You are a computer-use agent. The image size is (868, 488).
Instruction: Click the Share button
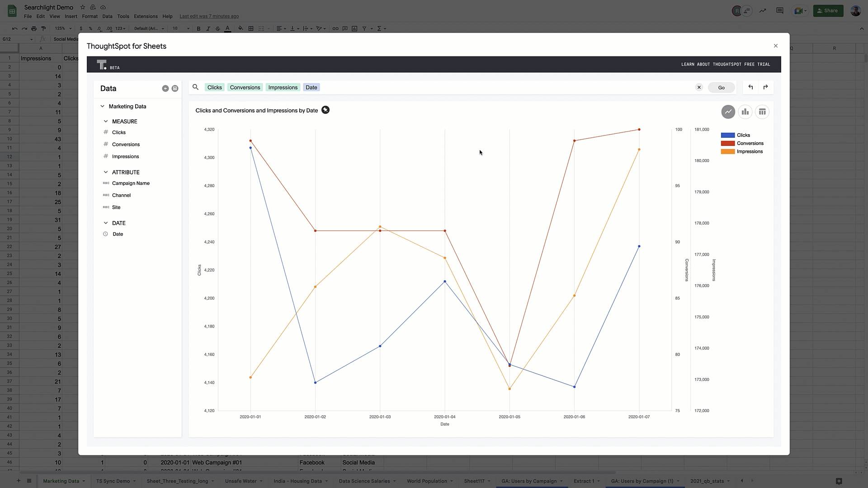828,11
